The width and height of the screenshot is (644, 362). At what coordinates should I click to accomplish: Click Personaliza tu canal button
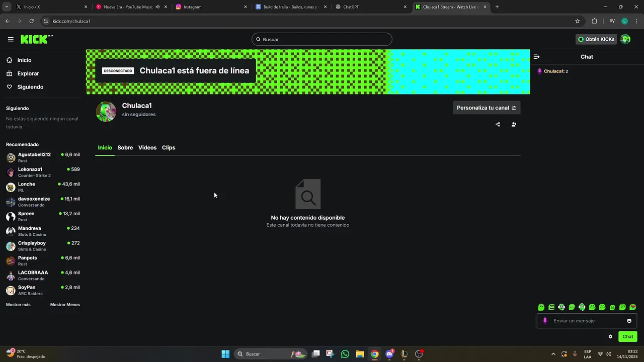tap(487, 108)
